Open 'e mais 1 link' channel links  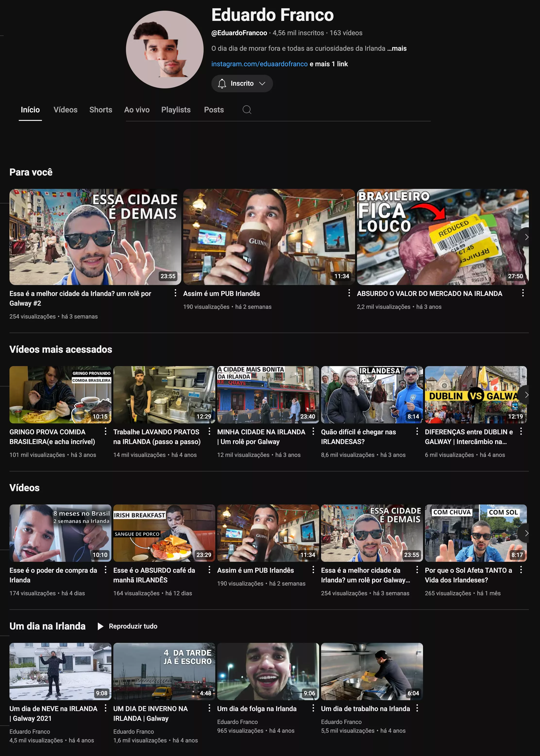(x=329, y=64)
